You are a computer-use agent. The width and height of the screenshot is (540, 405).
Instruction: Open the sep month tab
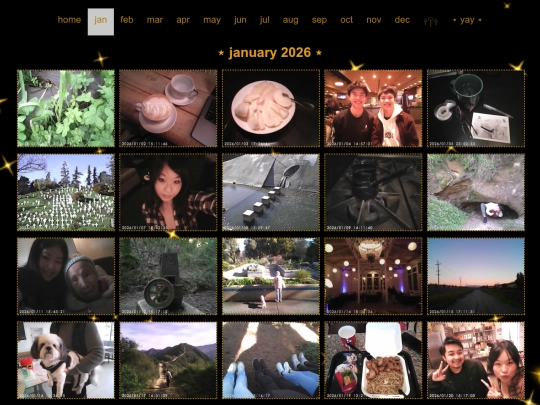click(319, 20)
